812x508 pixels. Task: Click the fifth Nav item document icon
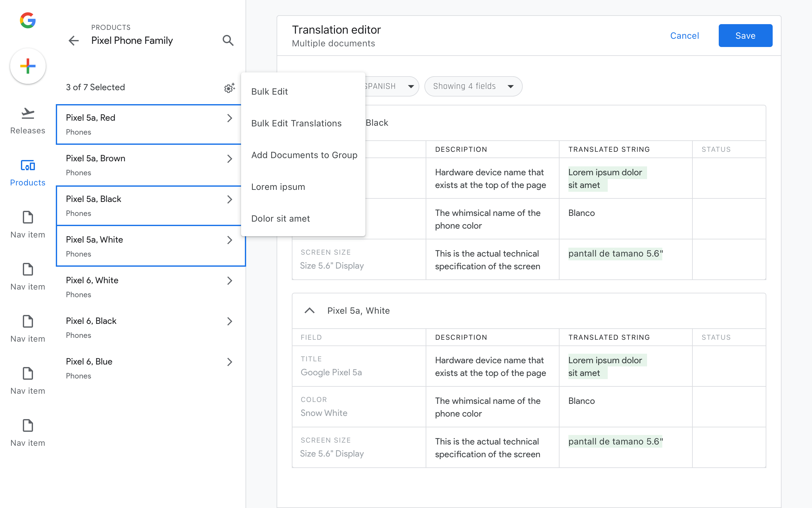[28, 426]
